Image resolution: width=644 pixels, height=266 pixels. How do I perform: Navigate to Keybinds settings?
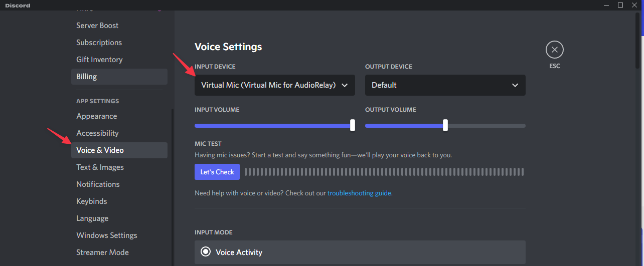click(91, 201)
